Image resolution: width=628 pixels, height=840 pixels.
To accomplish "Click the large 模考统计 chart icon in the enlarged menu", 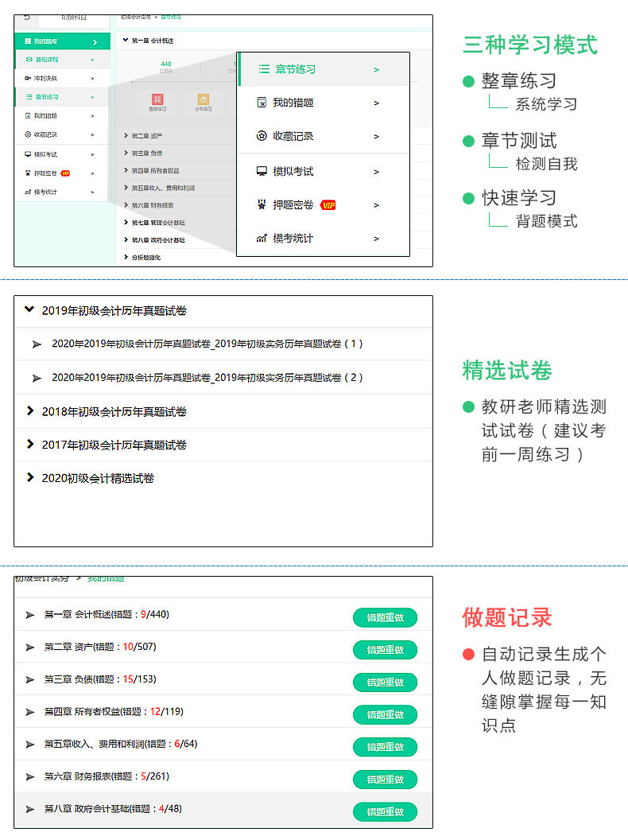I will tap(262, 239).
